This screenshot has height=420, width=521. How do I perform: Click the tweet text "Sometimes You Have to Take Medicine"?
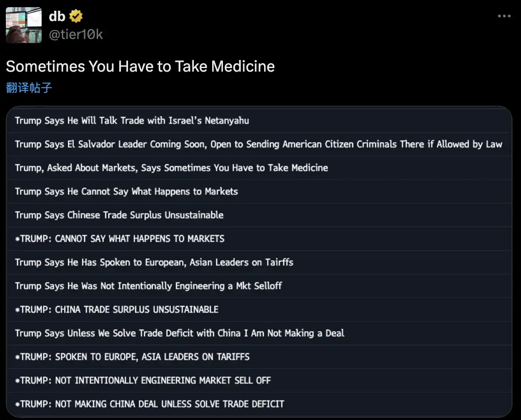tap(140, 66)
